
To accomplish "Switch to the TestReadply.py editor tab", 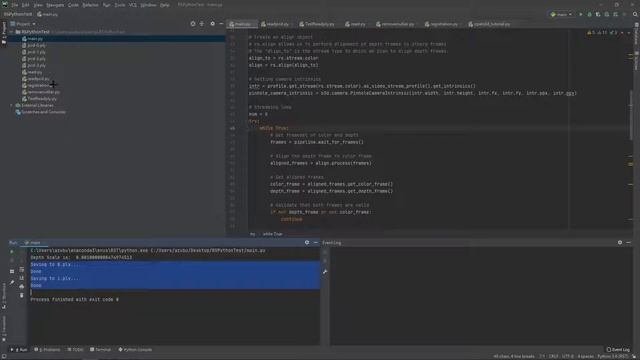I will pos(317,24).
